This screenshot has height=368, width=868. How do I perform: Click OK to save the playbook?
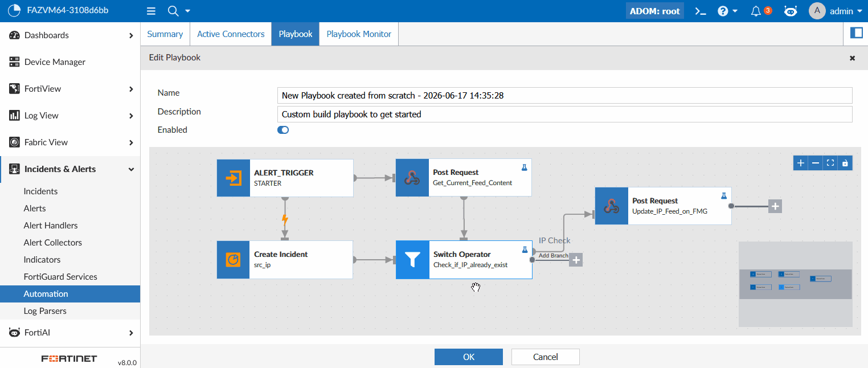pos(468,357)
